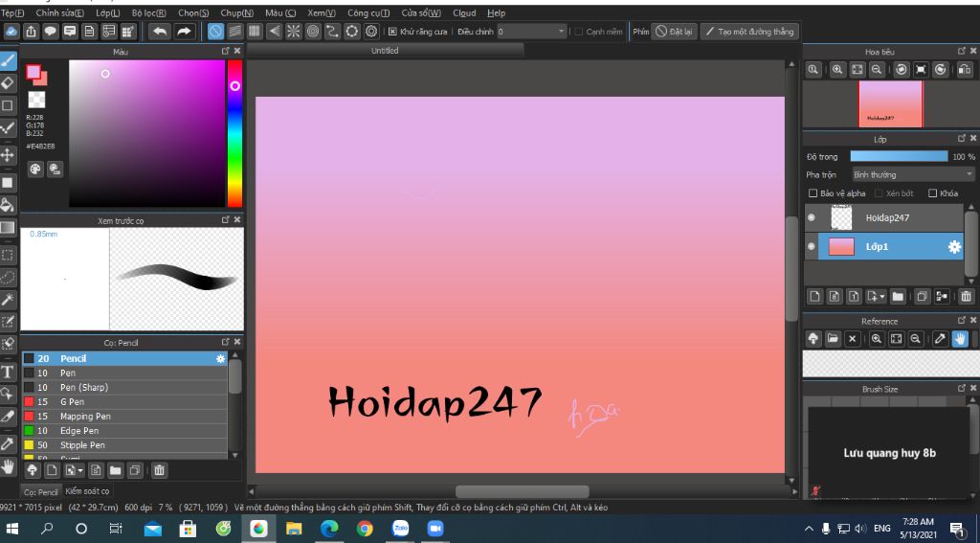
Task: Hide the Lớp1 layer
Action: (812, 247)
